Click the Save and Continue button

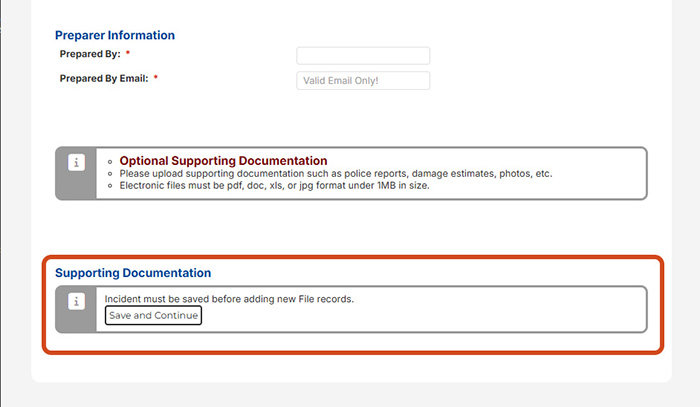pyautogui.click(x=154, y=316)
